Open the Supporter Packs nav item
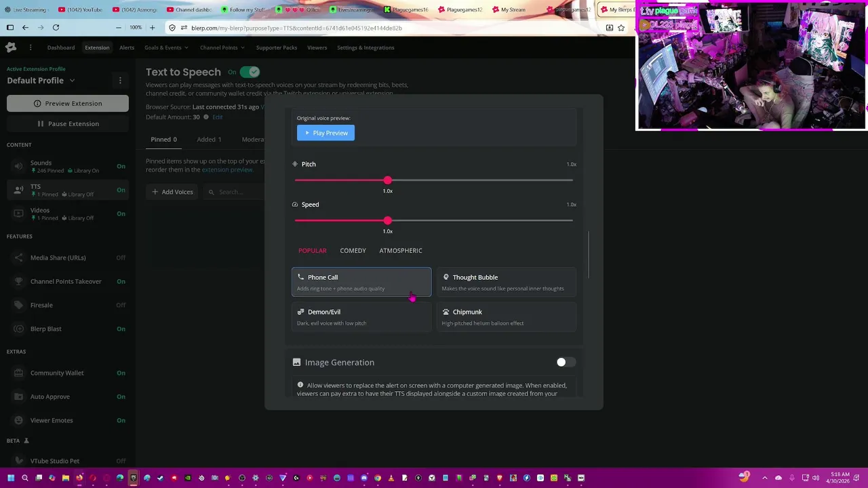The image size is (868, 488). 277,47
